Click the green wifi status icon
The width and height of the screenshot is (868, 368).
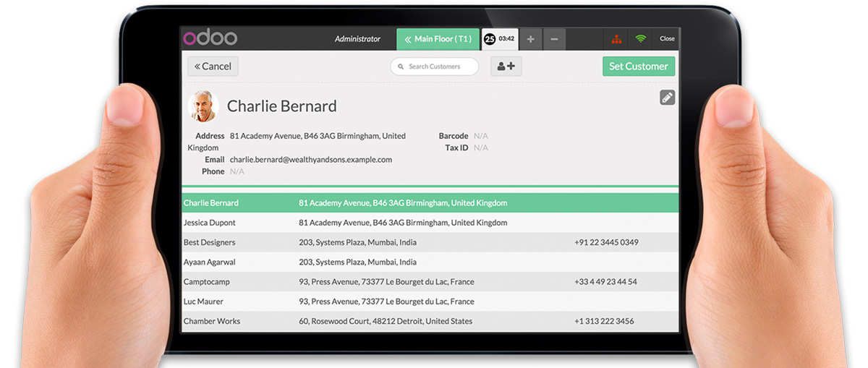(x=640, y=39)
